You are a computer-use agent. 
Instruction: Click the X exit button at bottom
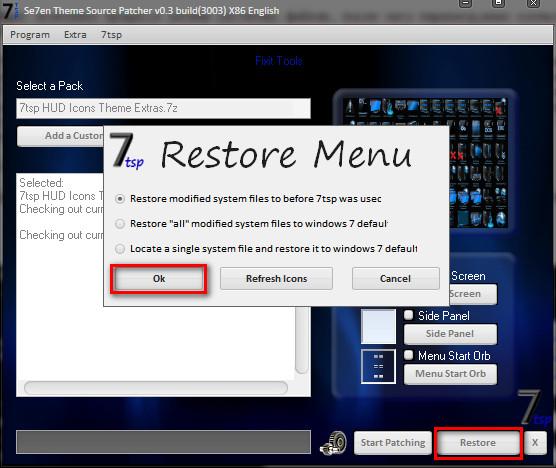535,442
